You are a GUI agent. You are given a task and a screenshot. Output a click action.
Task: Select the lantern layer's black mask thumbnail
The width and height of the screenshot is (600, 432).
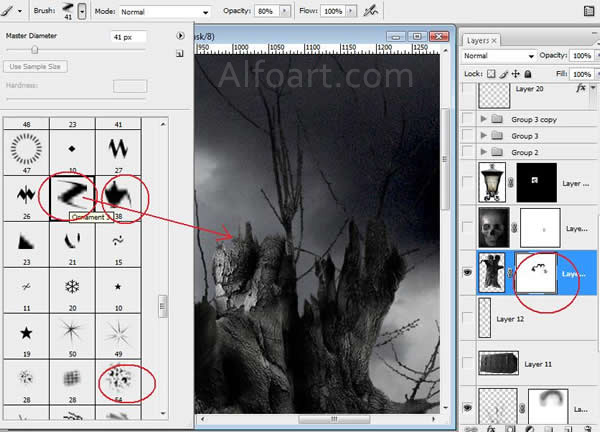[x=536, y=183]
